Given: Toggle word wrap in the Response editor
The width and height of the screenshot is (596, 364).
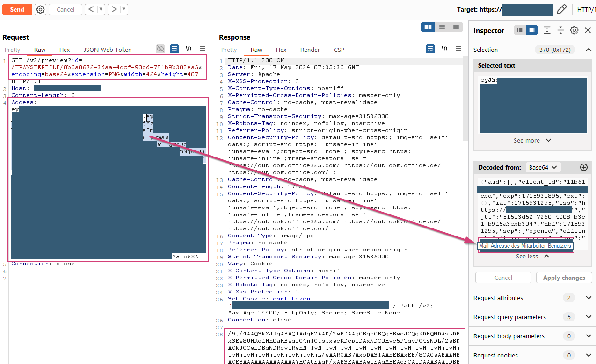Looking at the screenshot, I should click(x=430, y=49).
